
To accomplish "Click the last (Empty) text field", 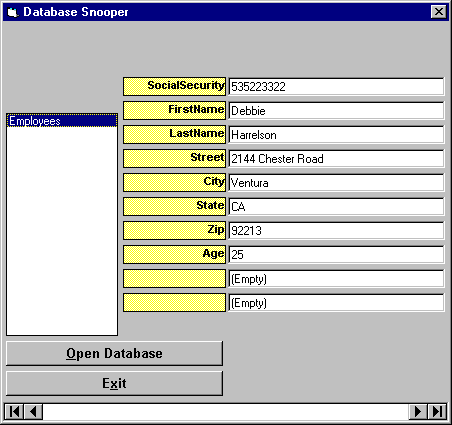I will point(336,303).
